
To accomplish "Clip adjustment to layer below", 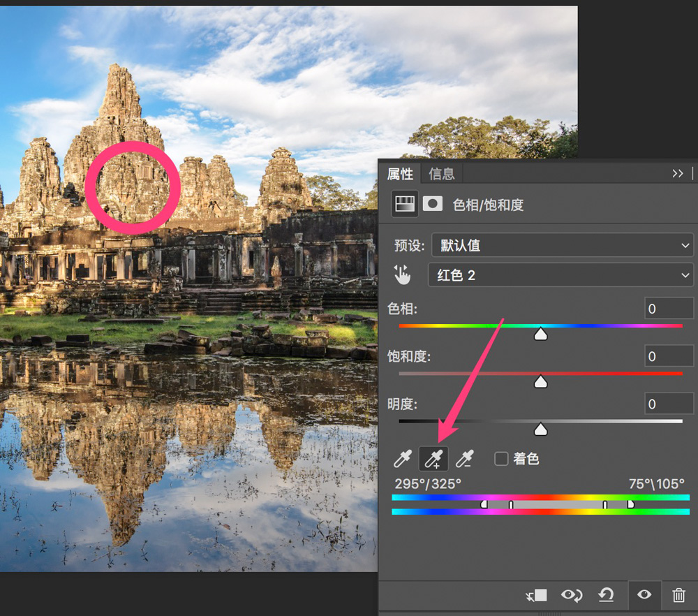I will pyautogui.click(x=536, y=595).
